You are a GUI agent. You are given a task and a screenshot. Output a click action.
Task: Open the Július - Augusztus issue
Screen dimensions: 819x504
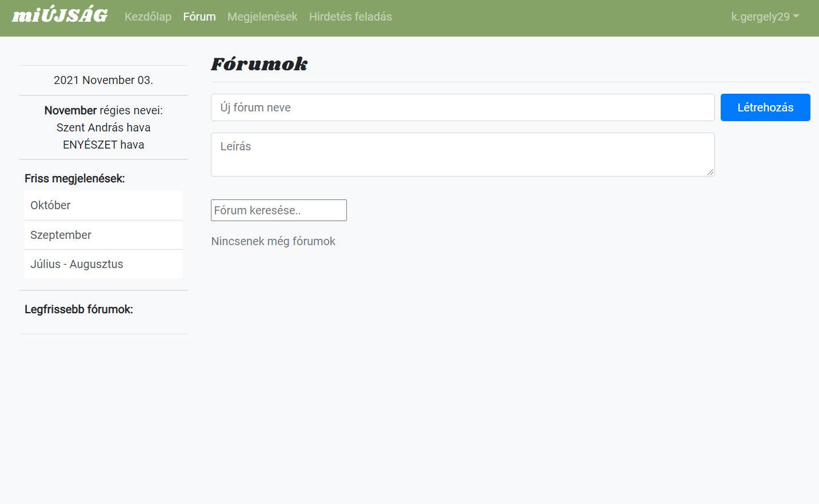pyautogui.click(x=103, y=264)
